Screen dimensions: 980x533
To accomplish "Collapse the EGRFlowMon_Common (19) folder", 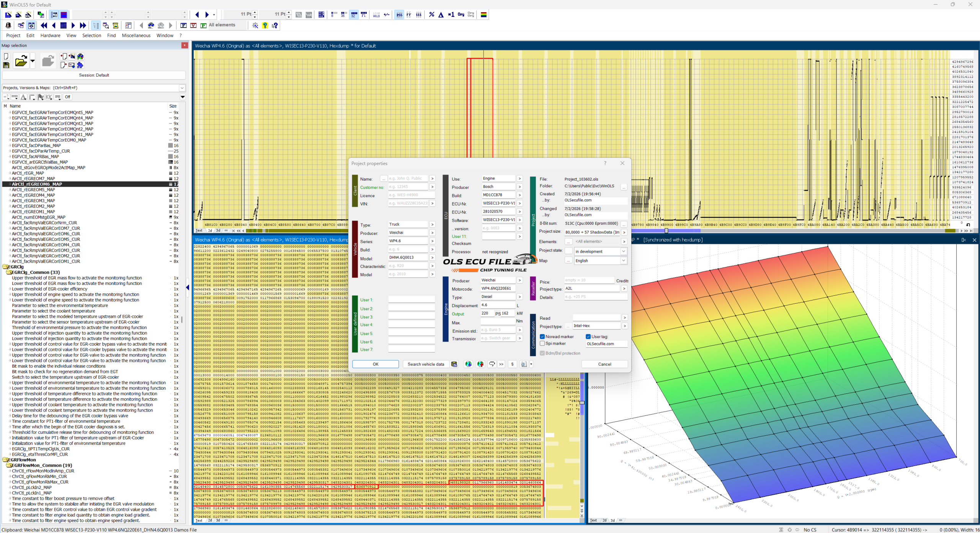I will coord(9,465).
